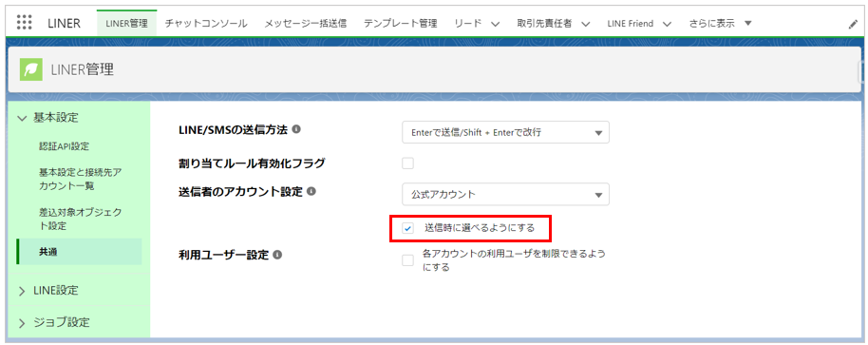Check 各アカウントの利用ユーザを制限 checkbox

(408, 260)
